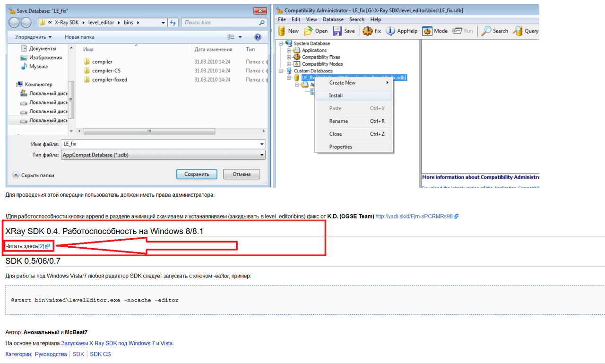Choose Properties in the context menu
Screen dimensions: 605x364
click(x=354, y=147)
